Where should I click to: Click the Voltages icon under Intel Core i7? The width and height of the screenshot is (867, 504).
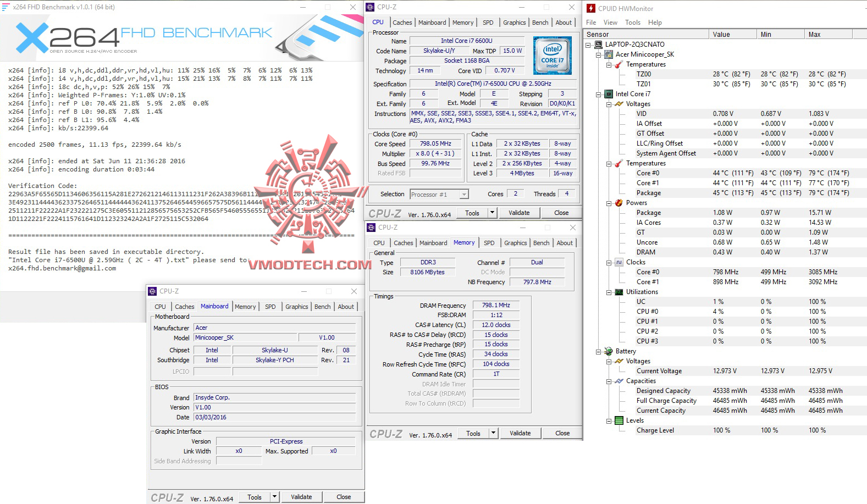(619, 104)
